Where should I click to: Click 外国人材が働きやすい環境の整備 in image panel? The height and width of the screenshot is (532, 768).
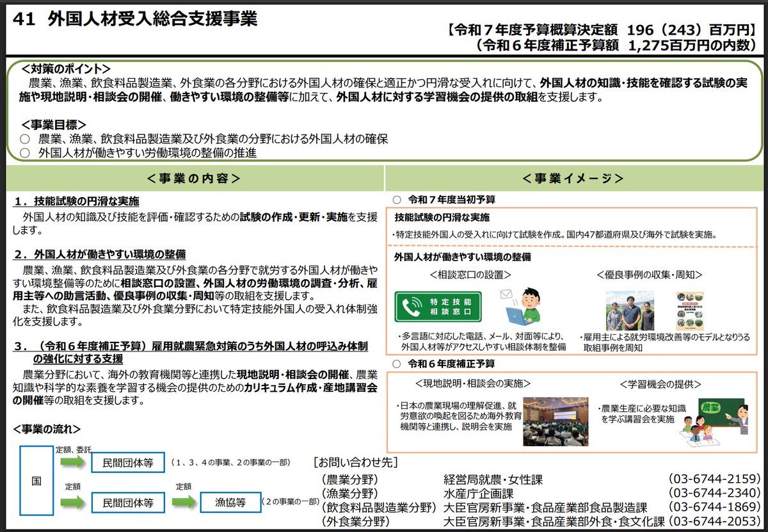462,257
